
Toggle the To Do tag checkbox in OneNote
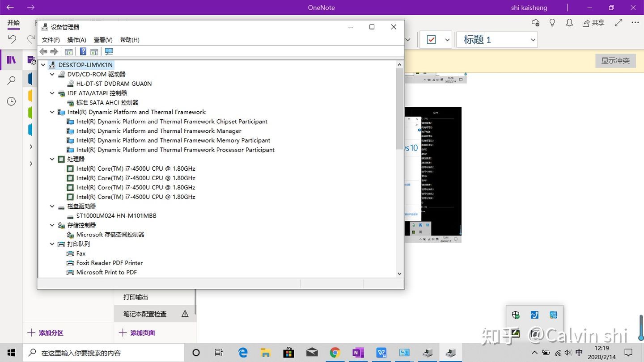[x=431, y=40]
